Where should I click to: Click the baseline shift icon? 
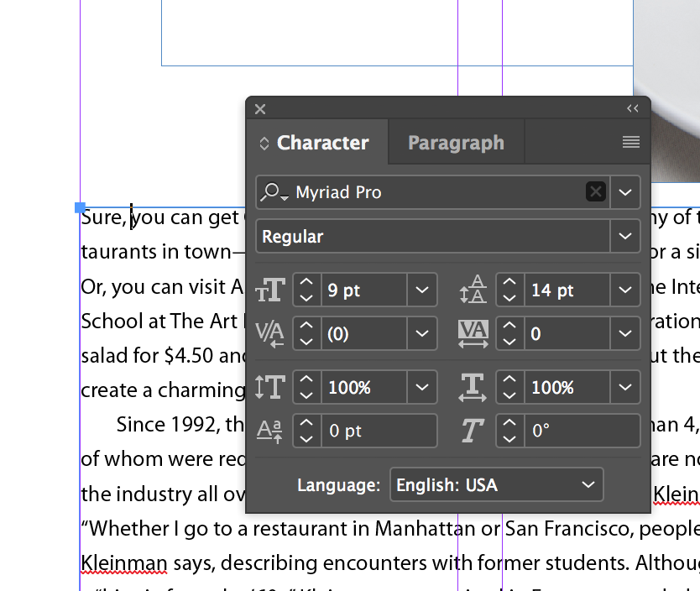click(x=269, y=431)
